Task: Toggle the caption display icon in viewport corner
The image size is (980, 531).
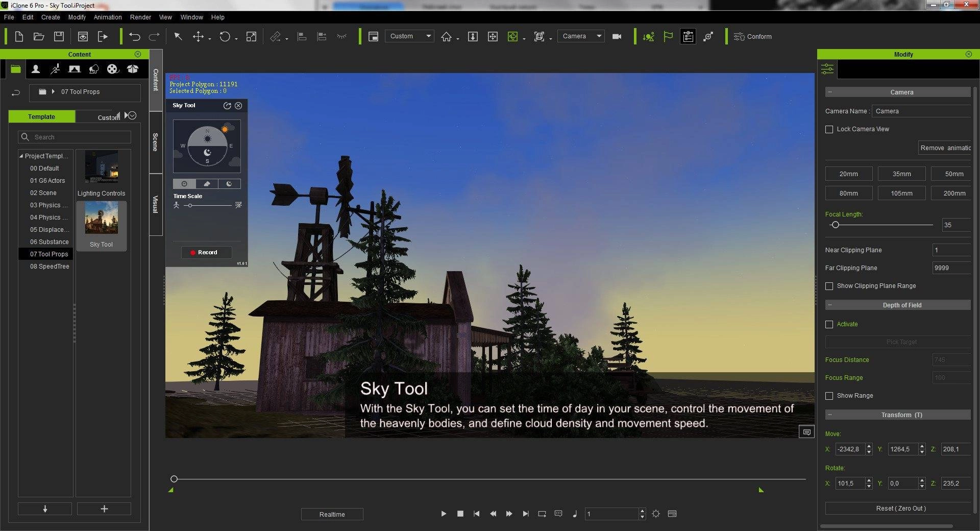Action: coord(806,432)
